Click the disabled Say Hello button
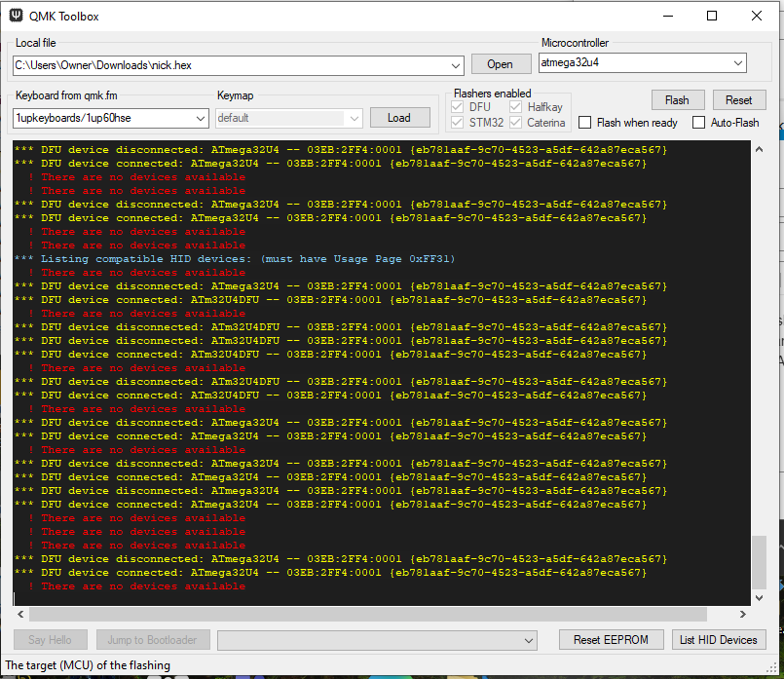 pyautogui.click(x=50, y=640)
